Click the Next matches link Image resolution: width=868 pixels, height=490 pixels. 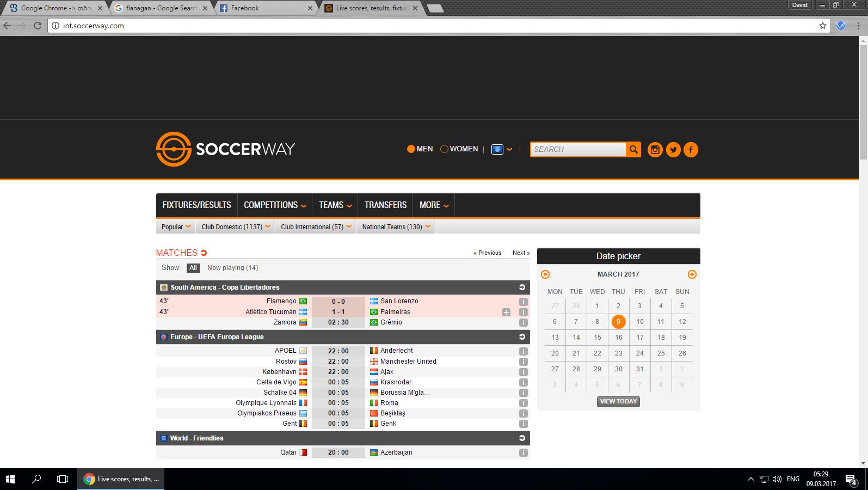tap(521, 253)
